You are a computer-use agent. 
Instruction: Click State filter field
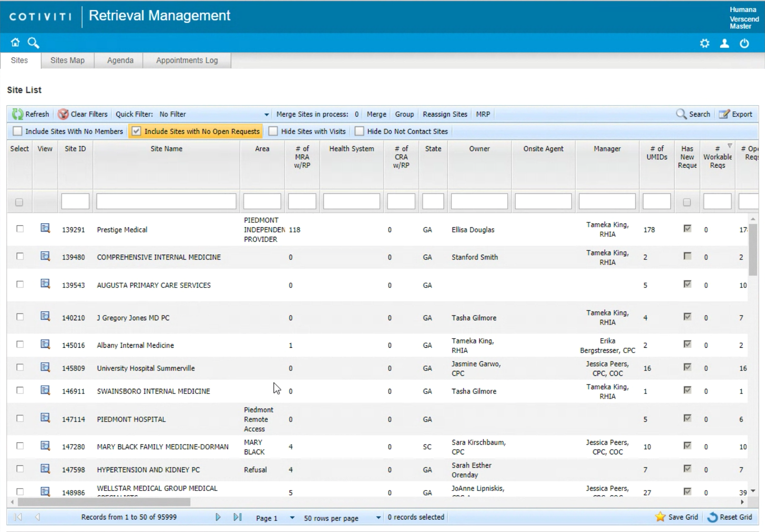(x=433, y=201)
